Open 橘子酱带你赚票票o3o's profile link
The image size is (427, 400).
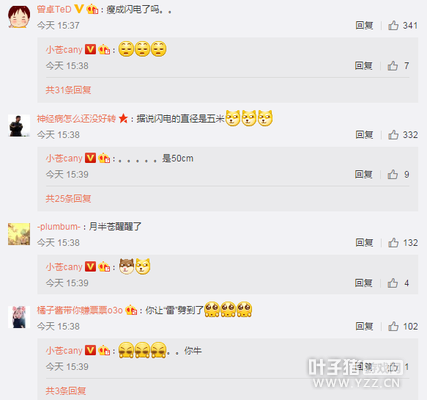[x=80, y=310]
